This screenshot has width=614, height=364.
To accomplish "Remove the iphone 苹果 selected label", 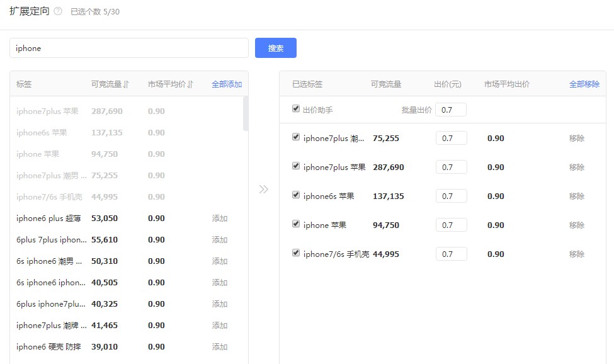I will (576, 225).
